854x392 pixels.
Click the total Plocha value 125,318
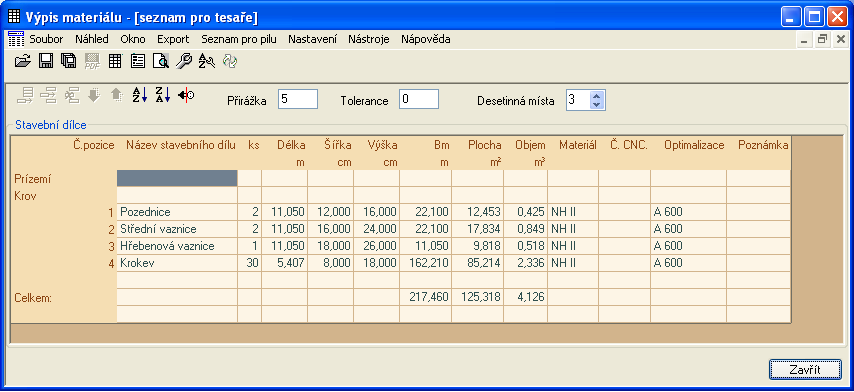(478, 297)
